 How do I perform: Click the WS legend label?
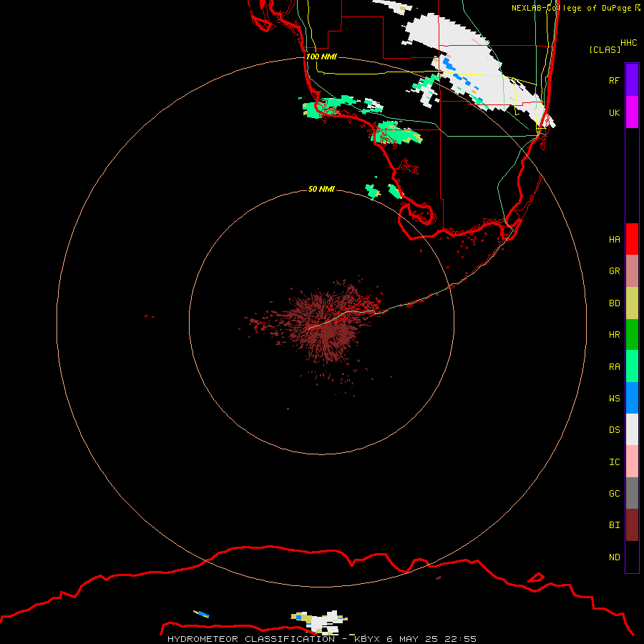[614, 398]
